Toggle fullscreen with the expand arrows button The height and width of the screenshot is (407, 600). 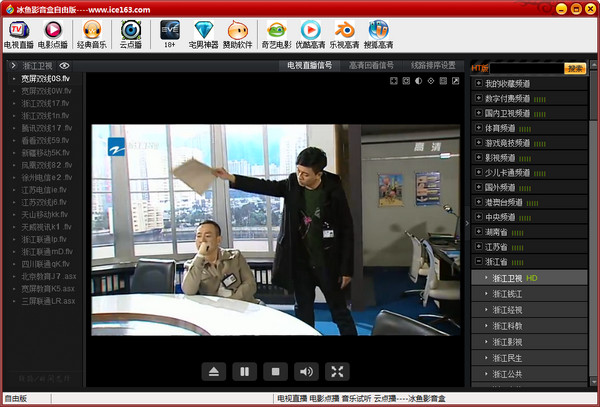pos(338,372)
